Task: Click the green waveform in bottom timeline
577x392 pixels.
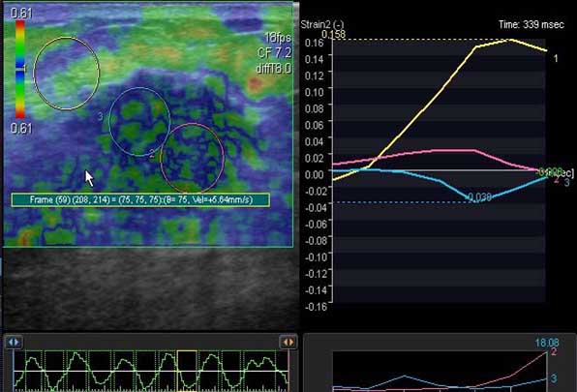Action: click(151, 371)
